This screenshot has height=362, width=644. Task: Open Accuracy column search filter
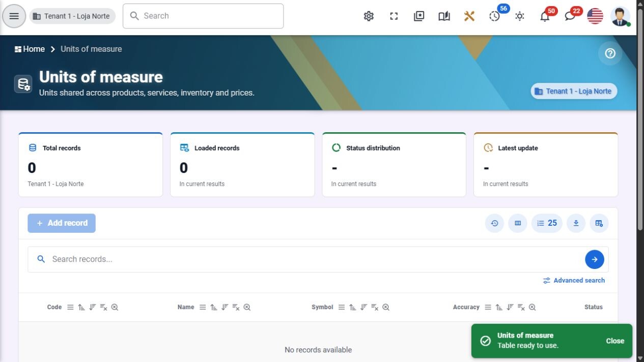(x=532, y=307)
